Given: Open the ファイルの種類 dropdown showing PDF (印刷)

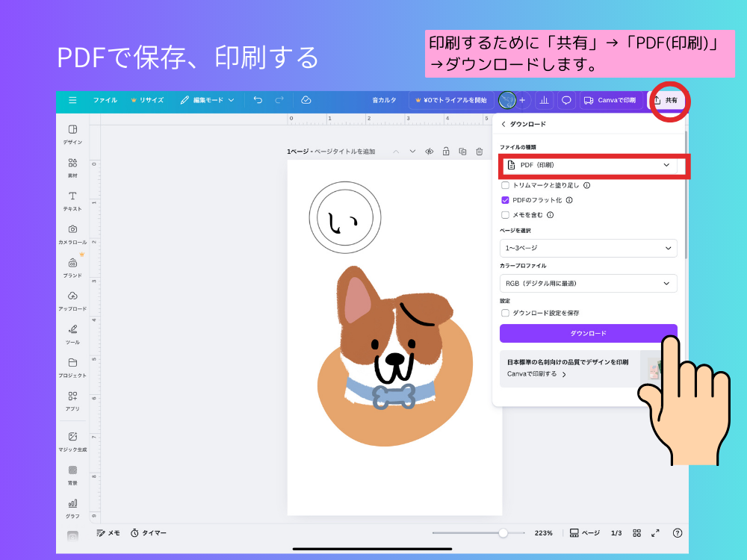Looking at the screenshot, I should (589, 166).
